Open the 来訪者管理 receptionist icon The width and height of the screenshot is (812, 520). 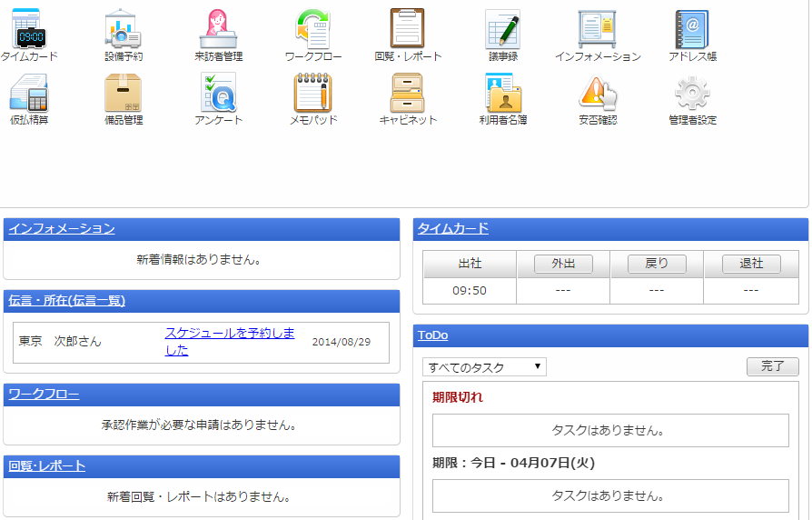(218, 29)
